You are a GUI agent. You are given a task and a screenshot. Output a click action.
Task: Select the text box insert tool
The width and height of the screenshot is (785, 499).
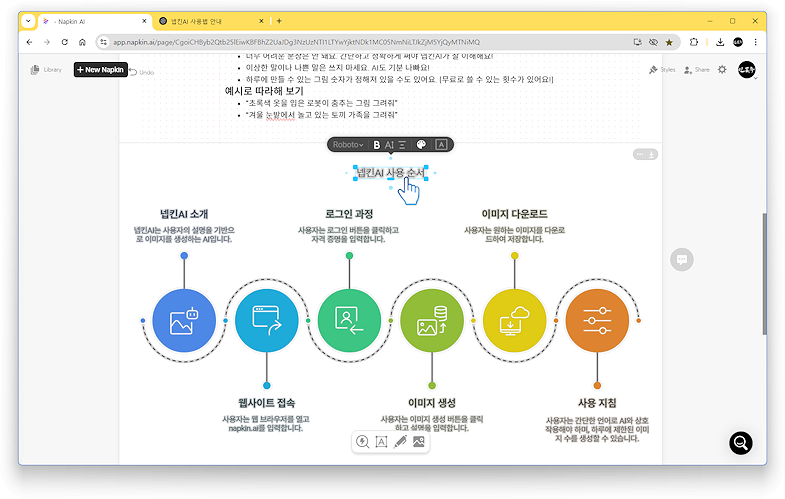click(381, 441)
